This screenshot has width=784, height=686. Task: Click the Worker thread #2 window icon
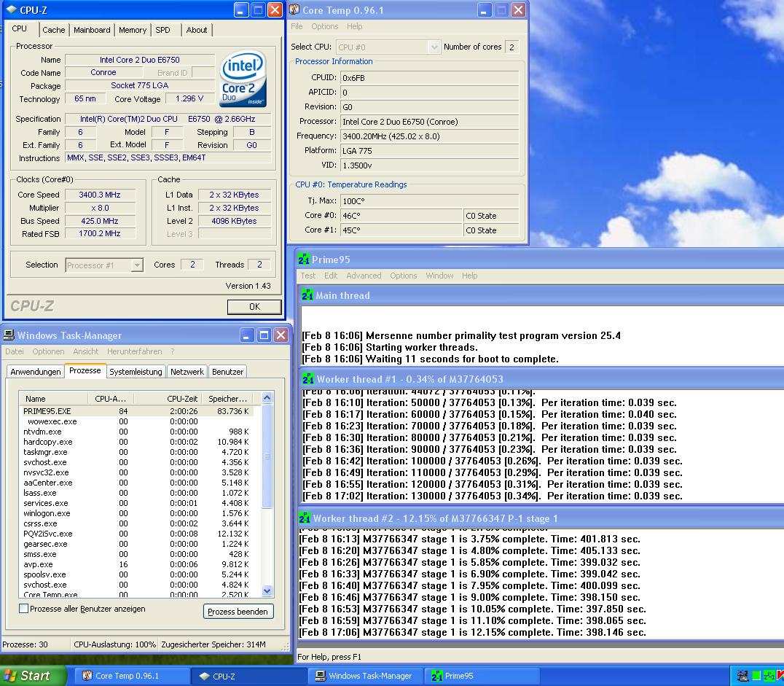click(x=304, y=518)
